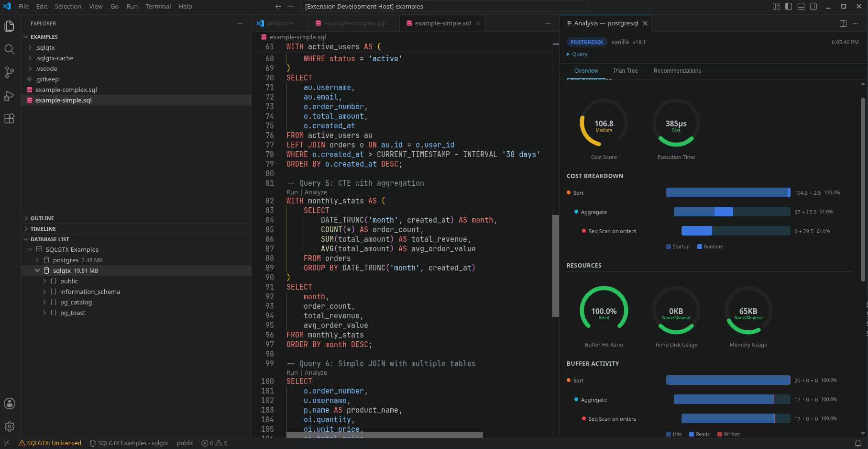This screenshot has height=449, width=868.
Task: Click the Analysis panel scrollbar thumb
Action: [863, 189]
